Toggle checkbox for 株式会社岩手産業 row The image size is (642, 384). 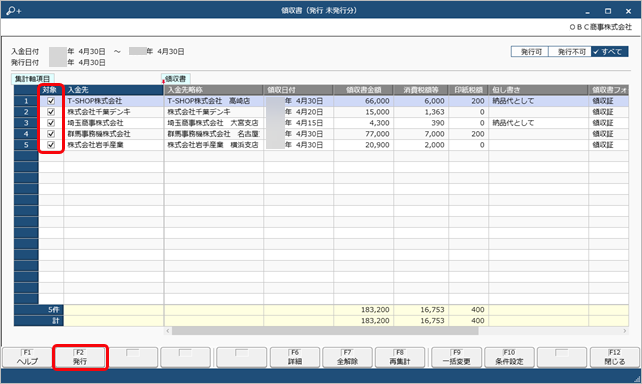click(51, 145)
